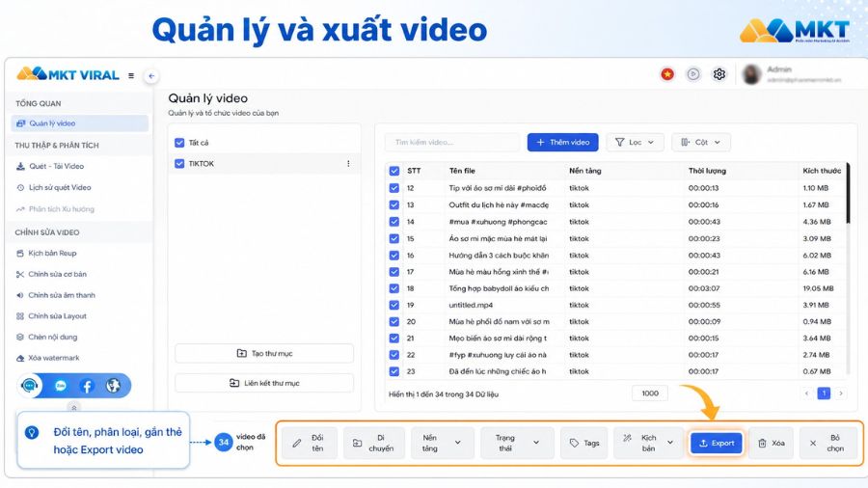The height and width of the screenshot is (488, 868).
Task: Expand the Nền tảng dropdown in action bar
Action: [443, 443]
